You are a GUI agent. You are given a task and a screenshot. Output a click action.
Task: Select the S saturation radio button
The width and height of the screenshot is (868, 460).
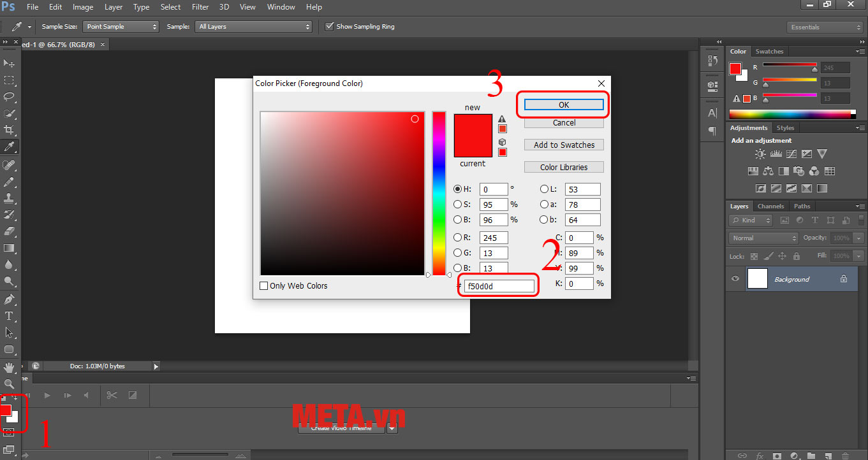click(x=457, y=205)
